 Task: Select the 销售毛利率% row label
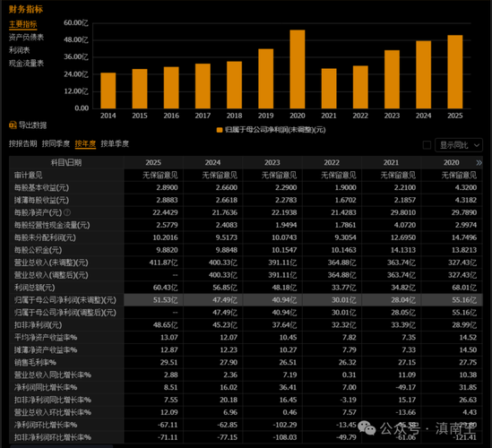point(35,363)
